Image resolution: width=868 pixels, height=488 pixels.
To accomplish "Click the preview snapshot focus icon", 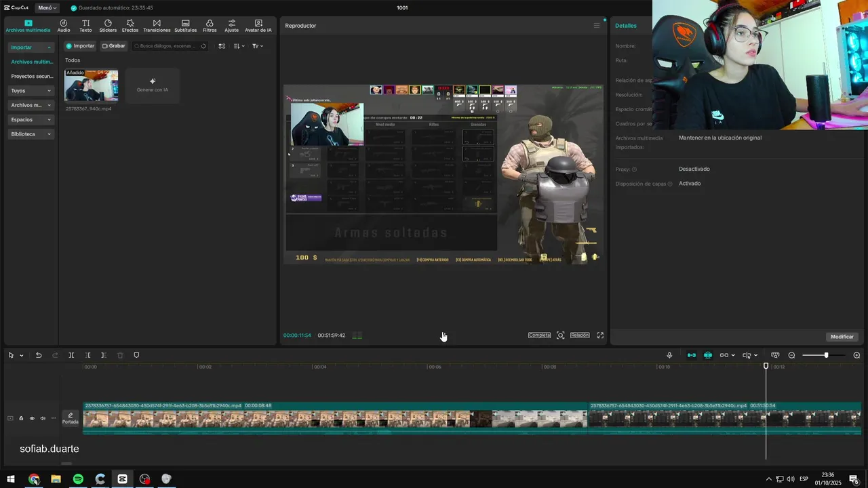I will (x=560, y=335).
